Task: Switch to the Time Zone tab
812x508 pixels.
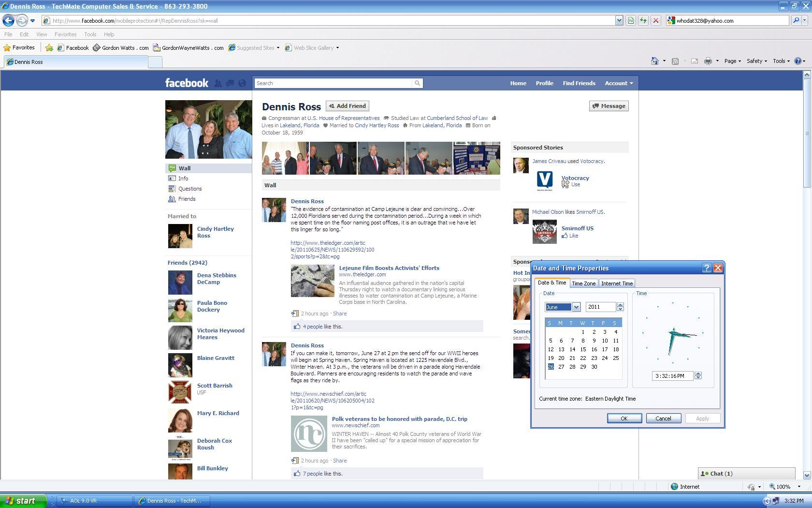Action: [x=583, y=284]
